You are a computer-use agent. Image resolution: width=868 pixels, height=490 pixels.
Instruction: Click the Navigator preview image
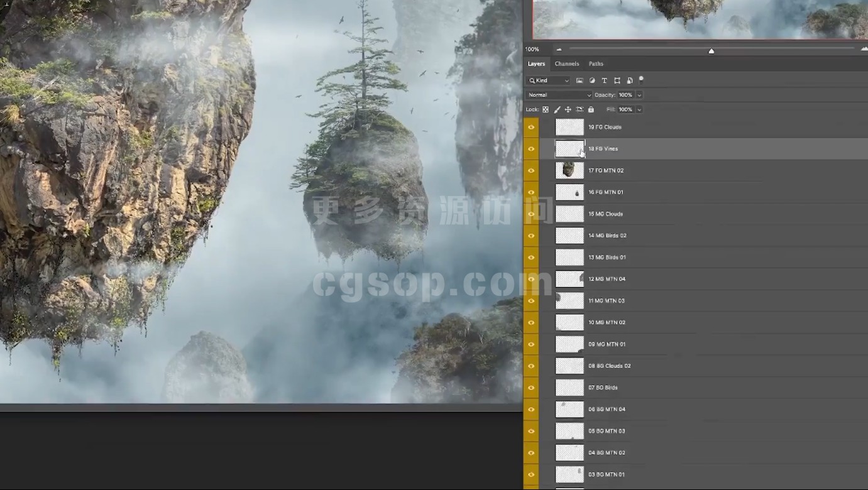[700, 19]
